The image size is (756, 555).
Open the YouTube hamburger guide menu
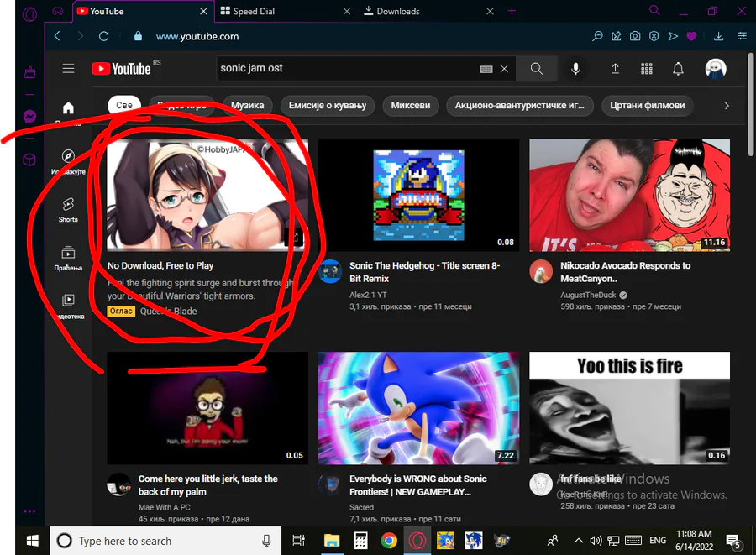(x=69, y=68)
